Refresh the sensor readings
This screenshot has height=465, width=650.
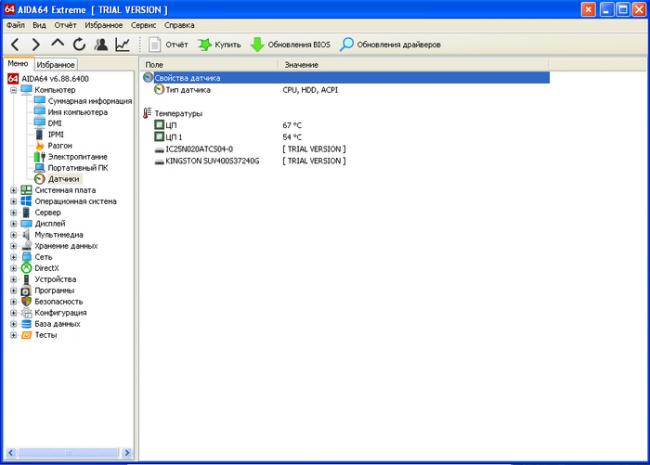79,44
